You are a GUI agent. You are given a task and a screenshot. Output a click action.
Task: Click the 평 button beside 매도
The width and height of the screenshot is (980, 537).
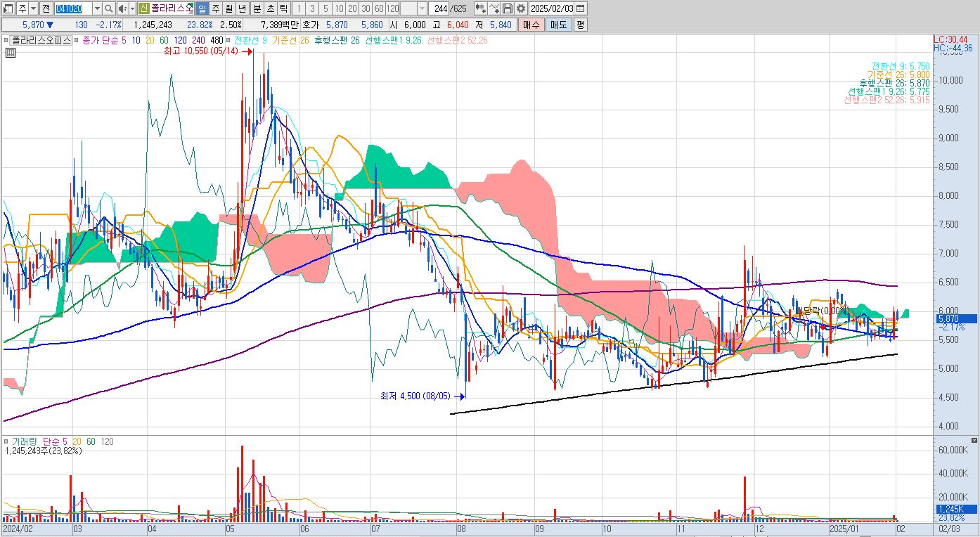tap(580, 25)
